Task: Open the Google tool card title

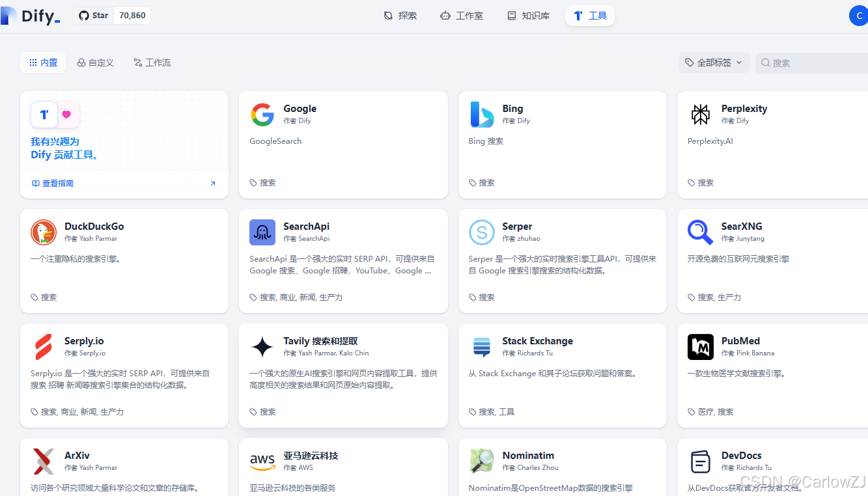Action: pyautogui.click(x=300, y=109)
